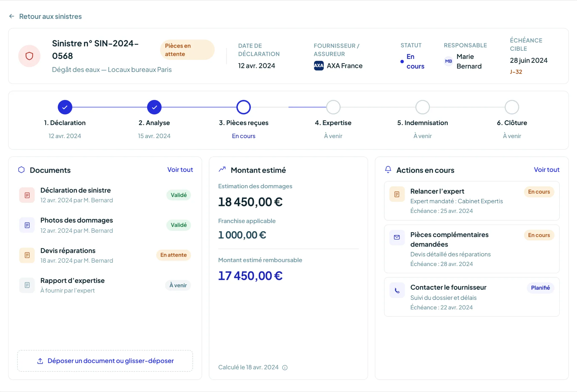Click the Devis réparations document icon
This screenshot has height=392, width=577.
27,255
